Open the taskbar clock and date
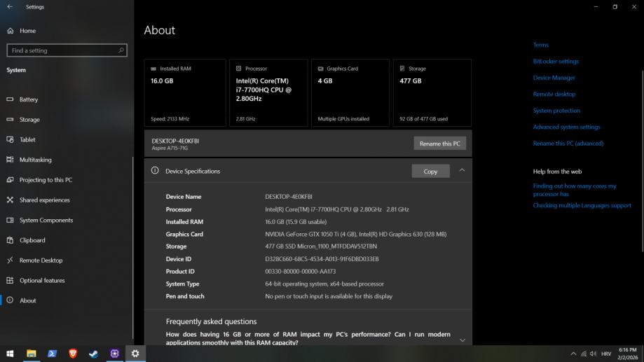Screen dimensions: 644x362 point(628,354)
